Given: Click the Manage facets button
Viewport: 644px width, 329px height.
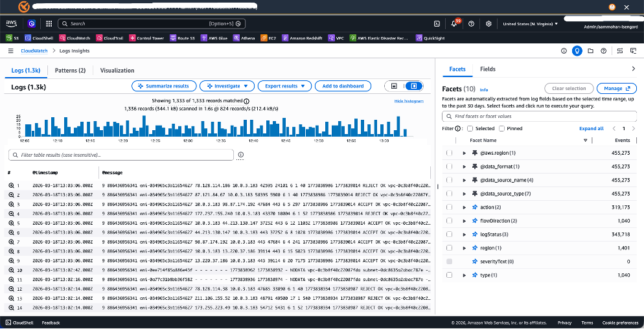Looking at the screenshot, I should pos(617,88).
